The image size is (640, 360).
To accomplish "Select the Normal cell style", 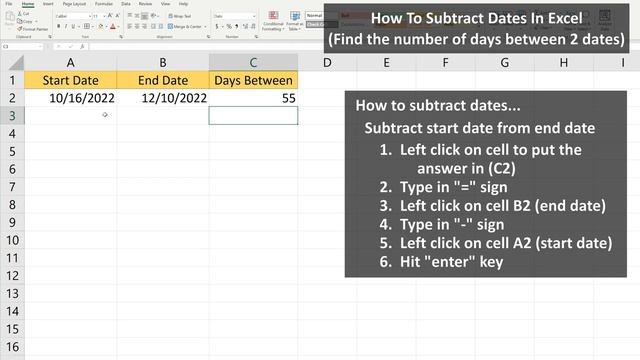I will click(315, 16).
